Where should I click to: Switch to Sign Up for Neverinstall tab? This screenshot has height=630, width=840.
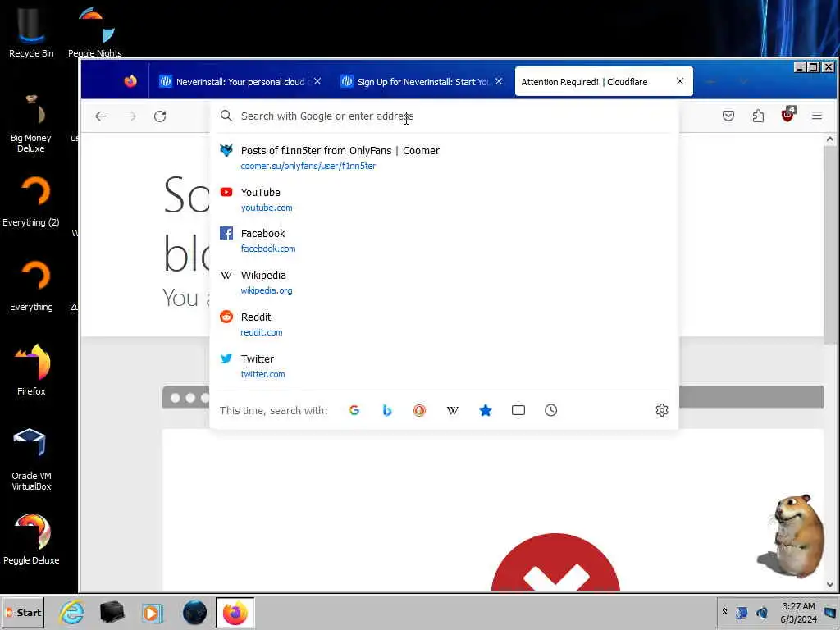tap(421, 81)
